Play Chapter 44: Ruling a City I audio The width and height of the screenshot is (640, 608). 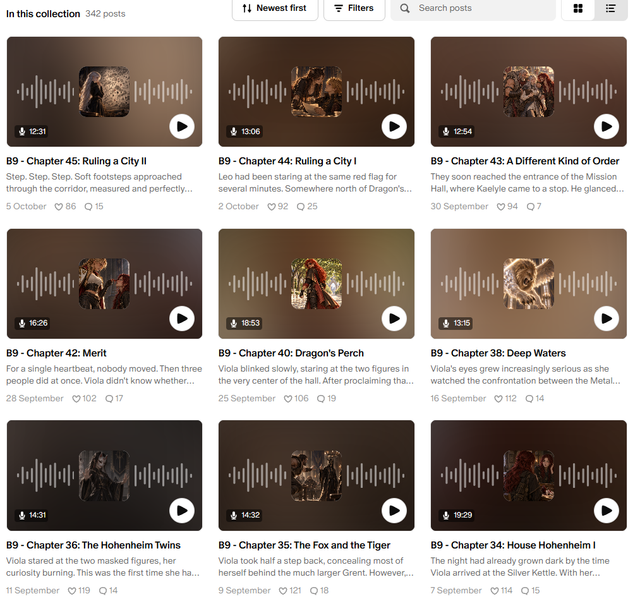pyautogui.click(x=394, y=126)
